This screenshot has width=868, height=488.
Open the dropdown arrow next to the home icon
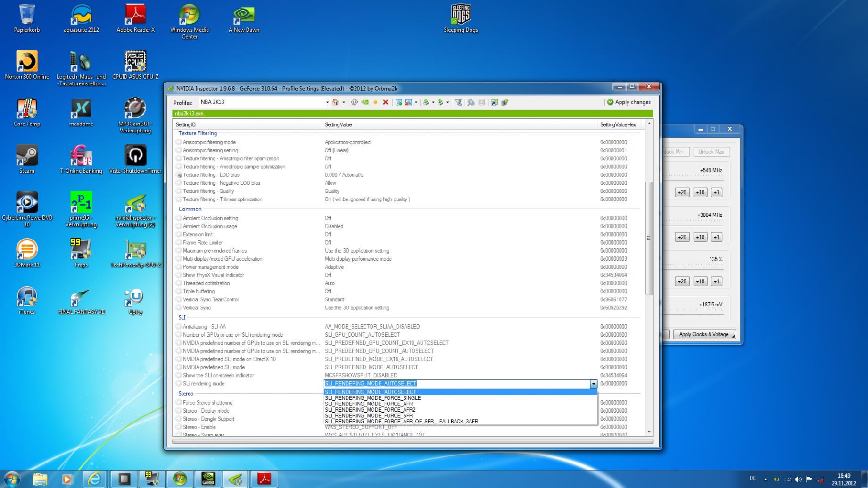point(344,102)
